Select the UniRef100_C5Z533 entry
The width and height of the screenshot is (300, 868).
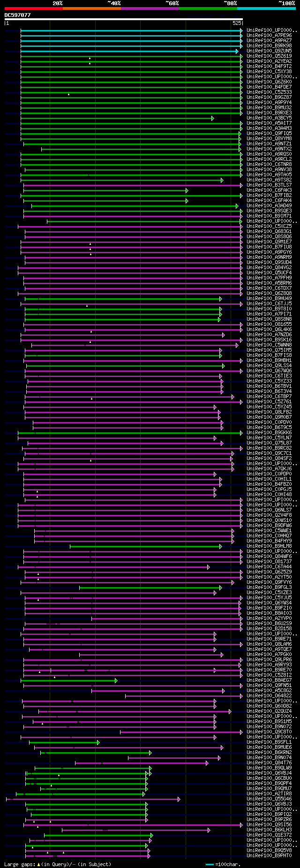coord(269,92)
